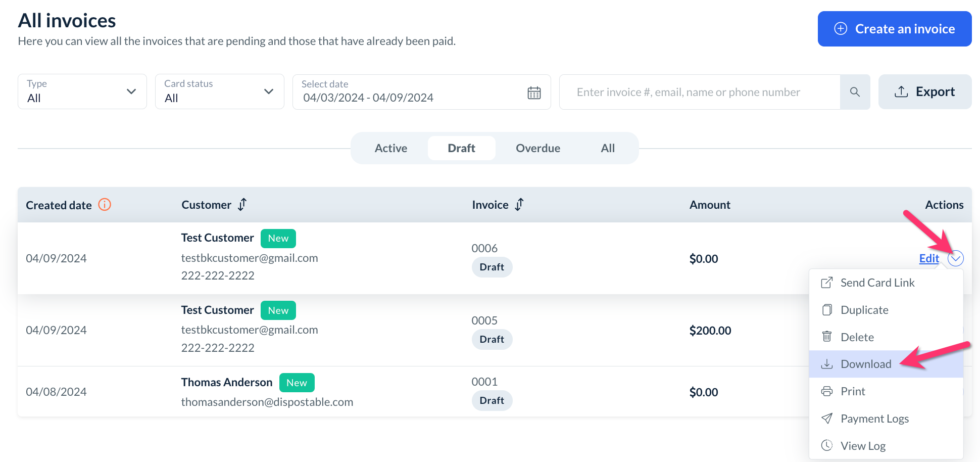
Task: Click the Created date info icon
Action: tap(105, 205)
